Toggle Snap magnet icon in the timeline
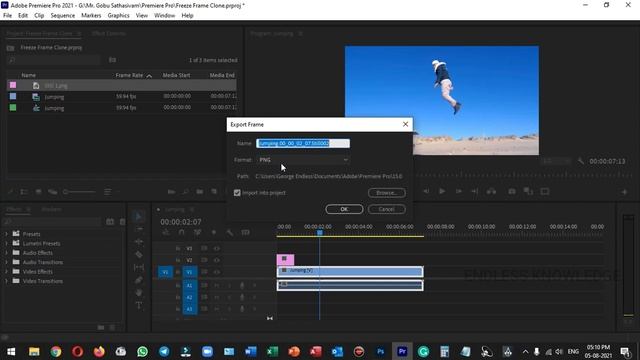Image resolution: width=640 pixels, height=360 pixels. click(x=182, y=232)
